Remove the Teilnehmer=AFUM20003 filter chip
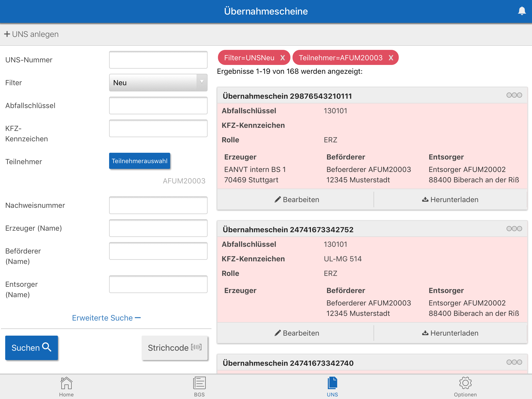Viewport: 532px width, 399px height. click(x=391, y=58)
